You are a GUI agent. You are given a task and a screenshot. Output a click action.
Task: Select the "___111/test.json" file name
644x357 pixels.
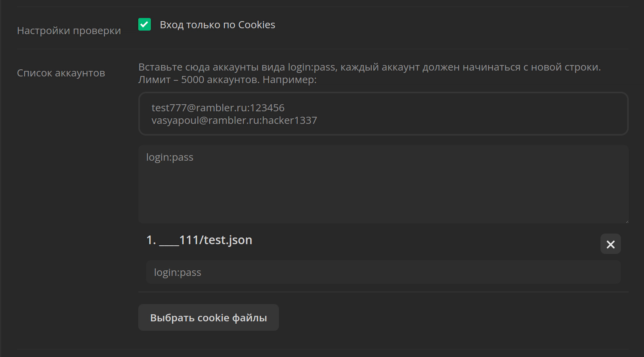pyautogui.click(x=206, y=240)
